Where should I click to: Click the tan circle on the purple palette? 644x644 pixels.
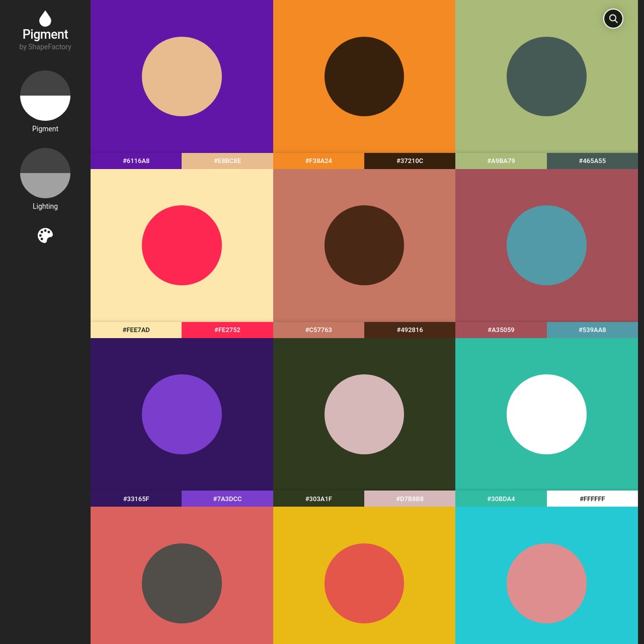point(181,77)
